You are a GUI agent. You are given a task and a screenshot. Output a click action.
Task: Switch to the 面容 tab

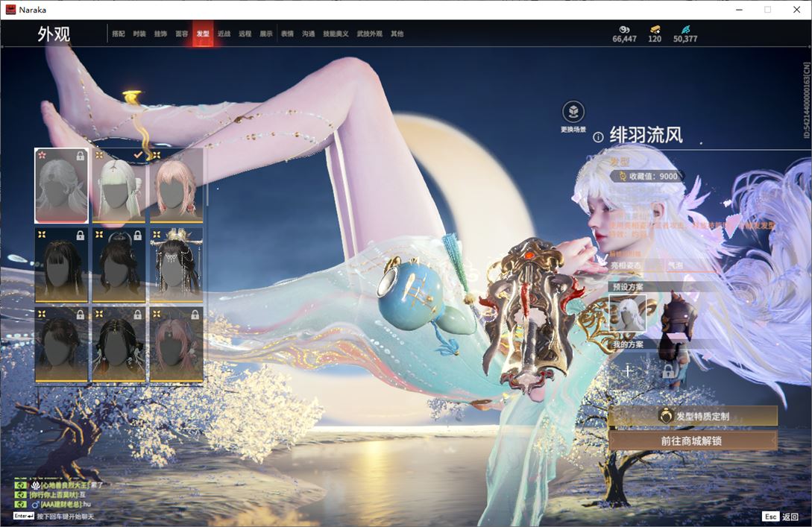point(182,34)
